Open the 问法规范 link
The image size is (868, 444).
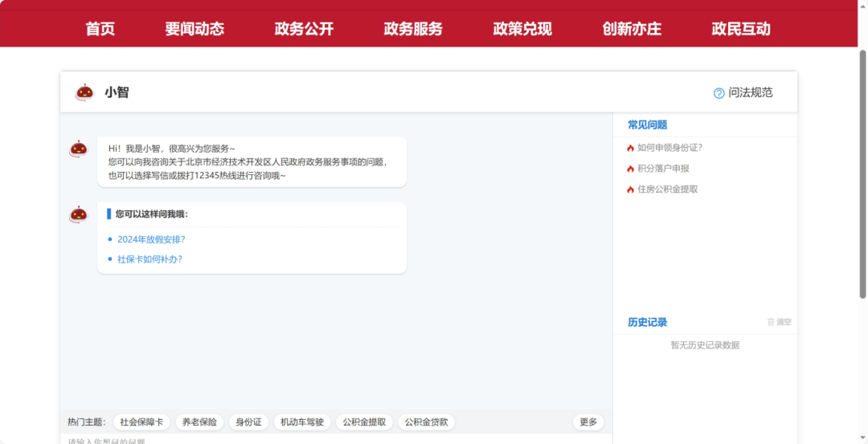tap(750, 93)
